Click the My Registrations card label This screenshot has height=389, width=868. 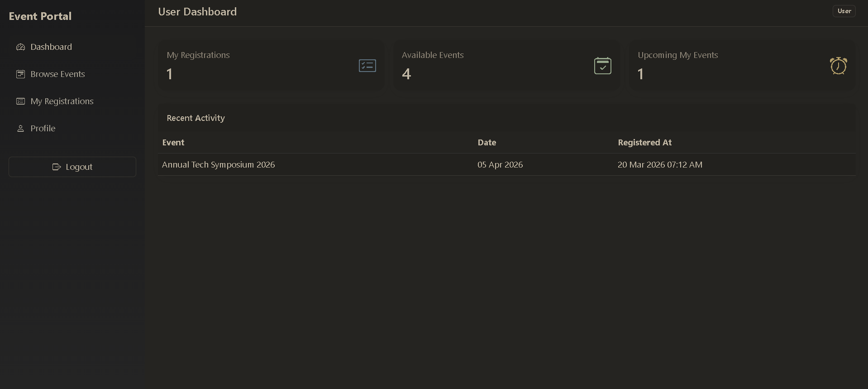(x=198, y=55)
